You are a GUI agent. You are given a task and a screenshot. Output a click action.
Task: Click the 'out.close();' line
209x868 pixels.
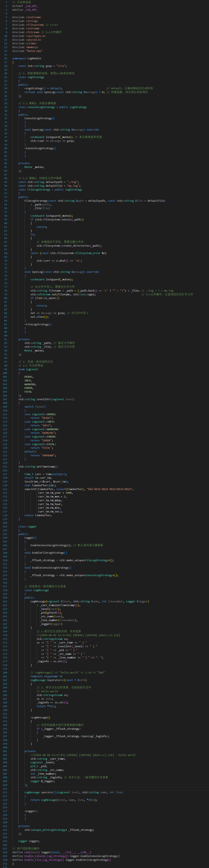pos(39,317)
